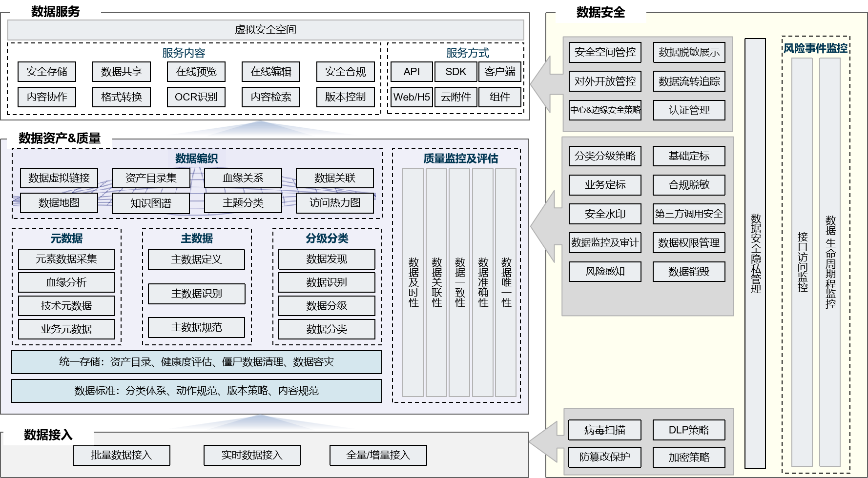Viewport: 868px width, 478px height.
Task: Select the 实时数据接入 box
Action: [x=252, y=455]
